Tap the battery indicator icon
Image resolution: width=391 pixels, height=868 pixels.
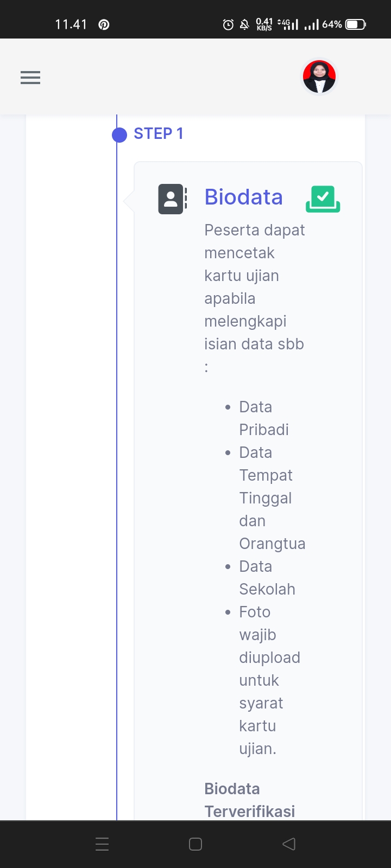(356, 24)
